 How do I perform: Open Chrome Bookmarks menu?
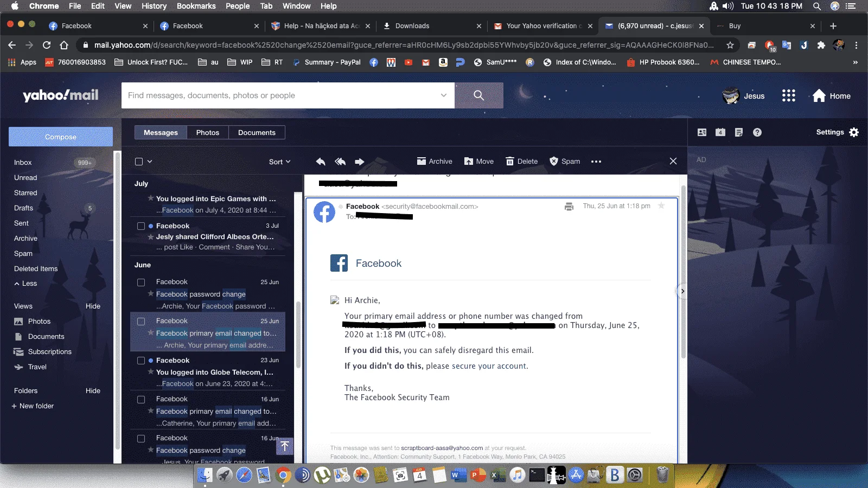tap(196, 6)
